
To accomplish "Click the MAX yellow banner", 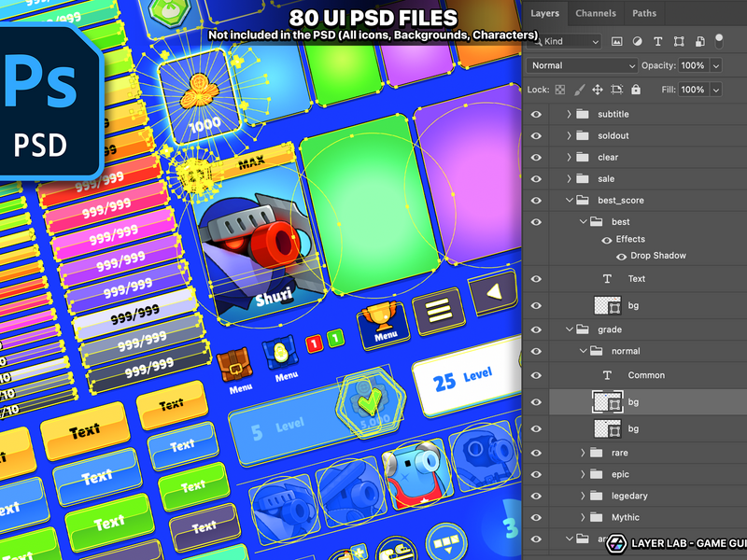I will tap(252, 162).
